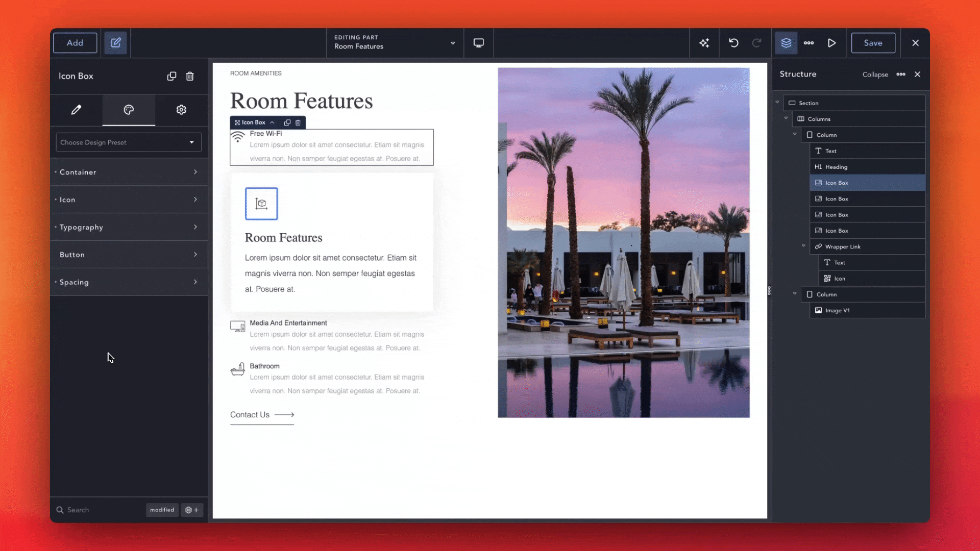
Task: Switch to the Content pencil tab
Action: pyautogui.click(x=76, y=110)
